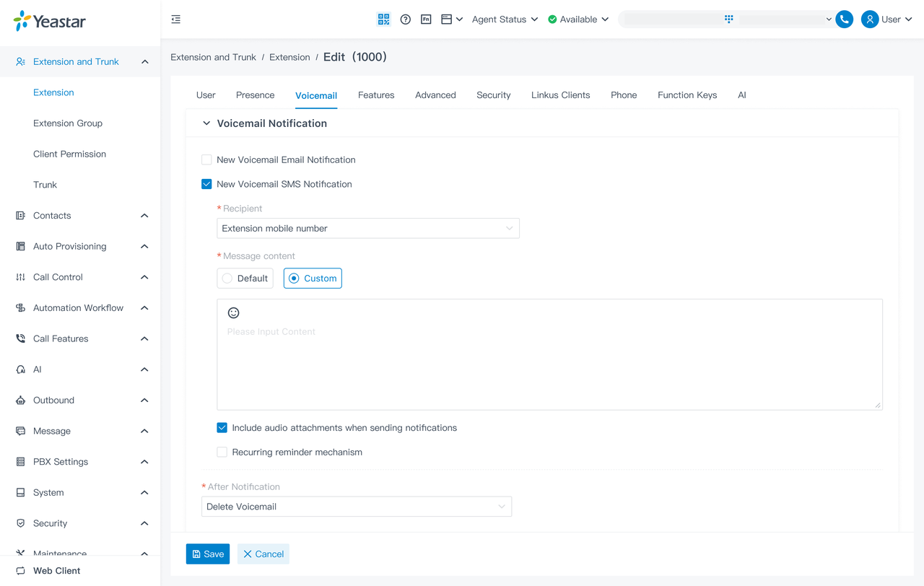Image resolution: width=924 pixels, height=586 pixels.
Task: Switch to the Phone tab
Action: (624, 95)
